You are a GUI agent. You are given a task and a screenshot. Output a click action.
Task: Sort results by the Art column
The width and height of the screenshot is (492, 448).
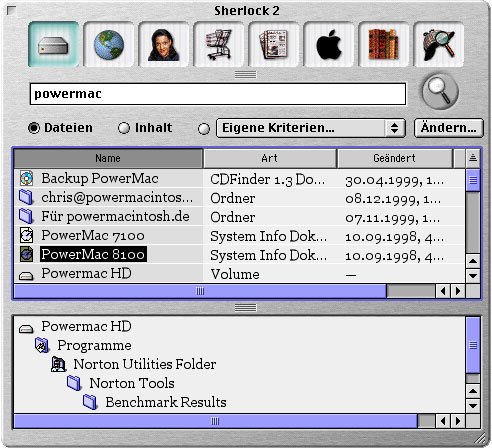pos(270,158)
